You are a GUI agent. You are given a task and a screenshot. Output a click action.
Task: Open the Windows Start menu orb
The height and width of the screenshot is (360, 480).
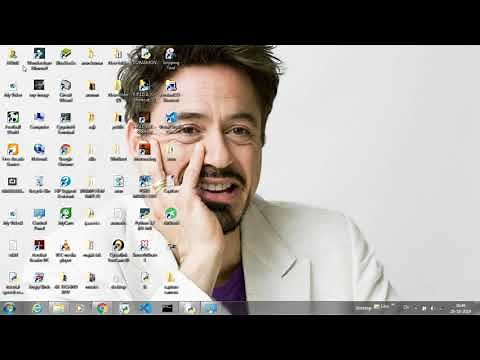pyautogui.click(x=9, y=308)
